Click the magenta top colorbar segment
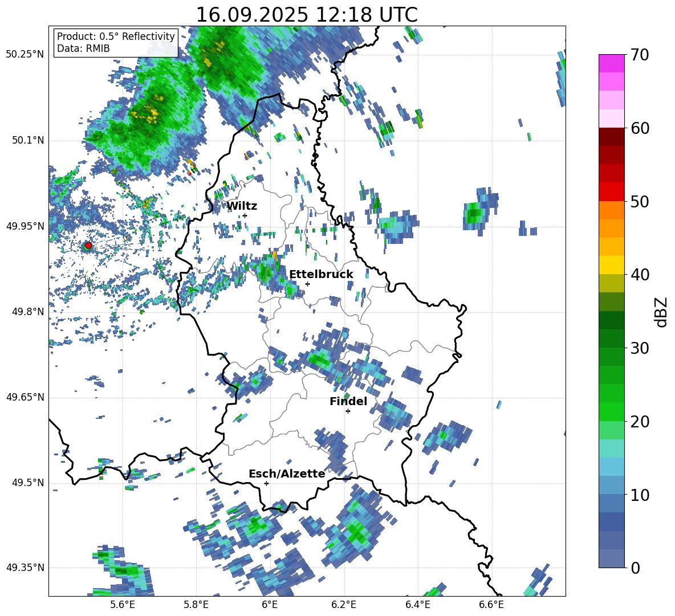This screenshot has width=675, height=616. coord(611,63)
